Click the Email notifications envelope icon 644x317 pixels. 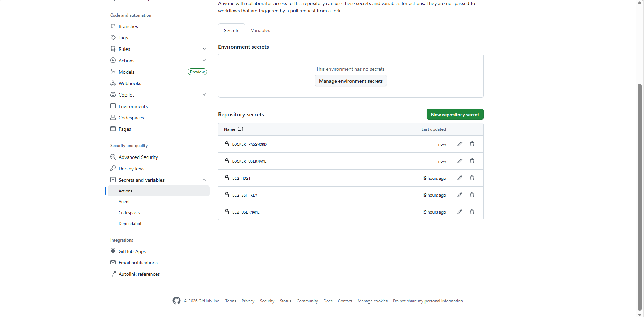[x=113, y=262]
